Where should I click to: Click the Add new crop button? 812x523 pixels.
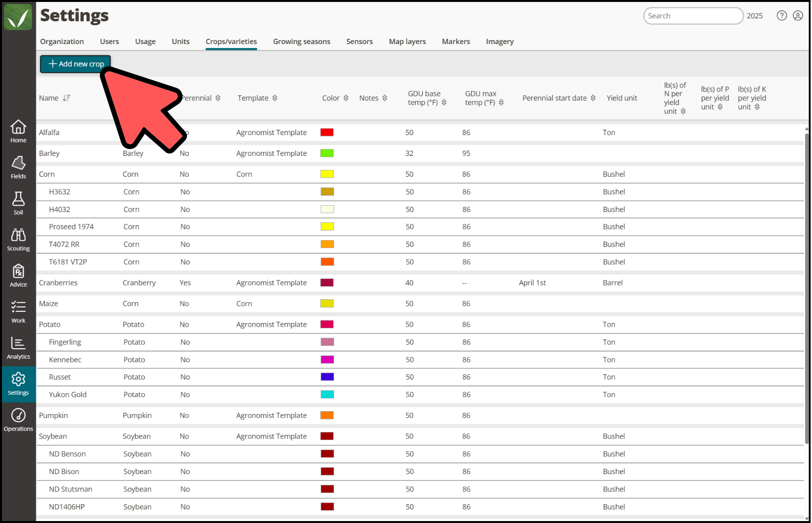(76, 64)
